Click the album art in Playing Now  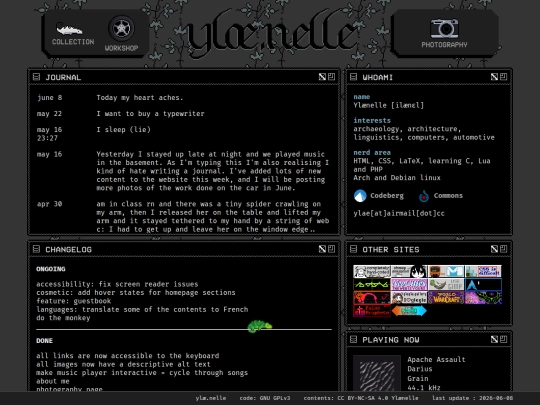tap(377, 373)
